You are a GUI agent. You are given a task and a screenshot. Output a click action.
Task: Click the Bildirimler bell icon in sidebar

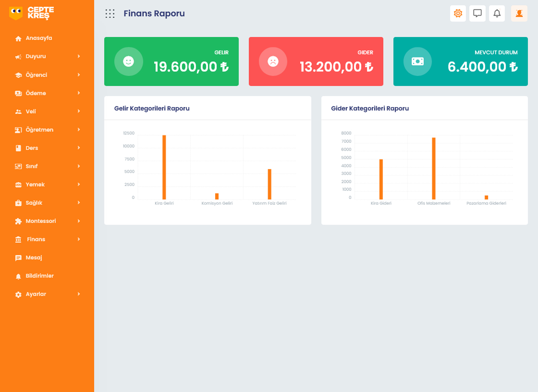click(x=18, y=276)
